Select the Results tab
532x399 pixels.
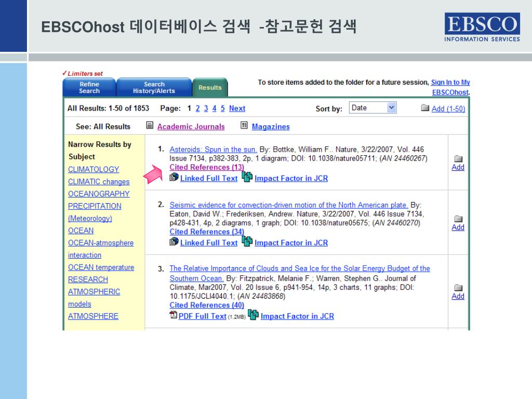210,87
